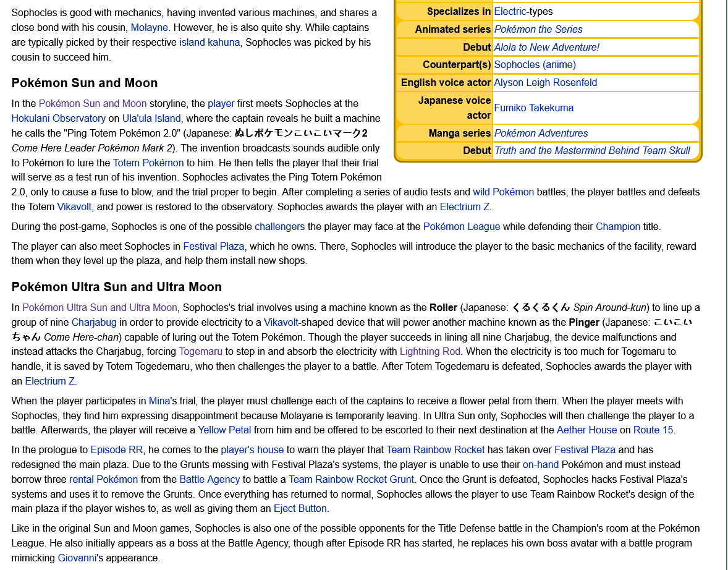The width and height of the screenshot is (728, 570).
Task: Open the Battle Agency link
Action: pos(210,479)
